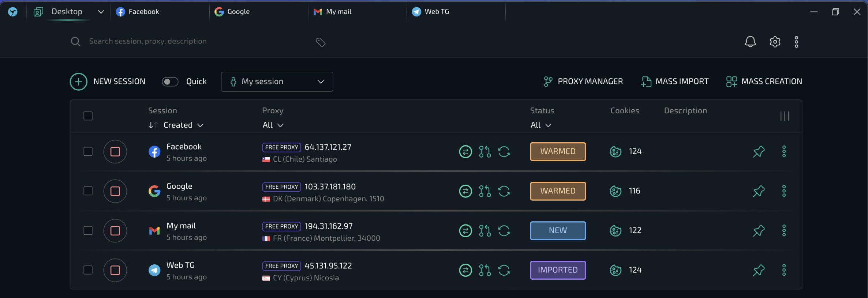868x298 pixels.
Task: Toggle sort direction arrows under Session
Action: (x=153, y=125)
